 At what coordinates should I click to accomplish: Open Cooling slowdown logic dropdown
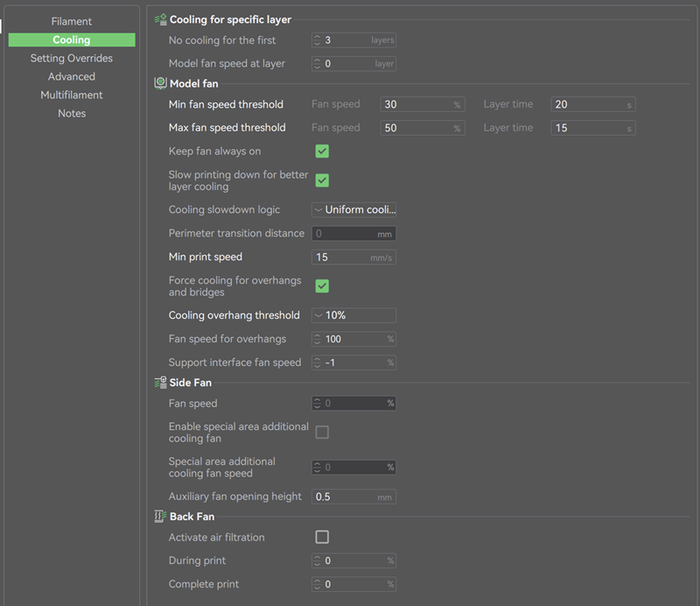(353, 209)
